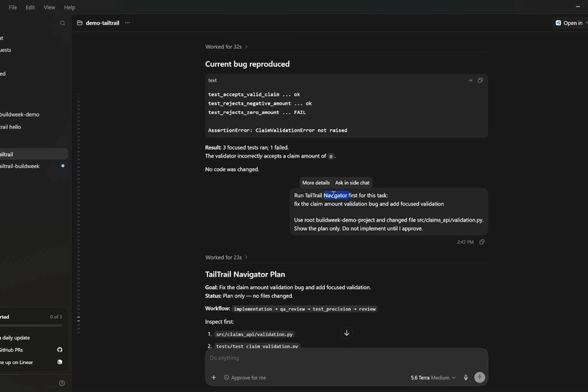
Task: Click the 'More details' button
Action: coord(316,182)
